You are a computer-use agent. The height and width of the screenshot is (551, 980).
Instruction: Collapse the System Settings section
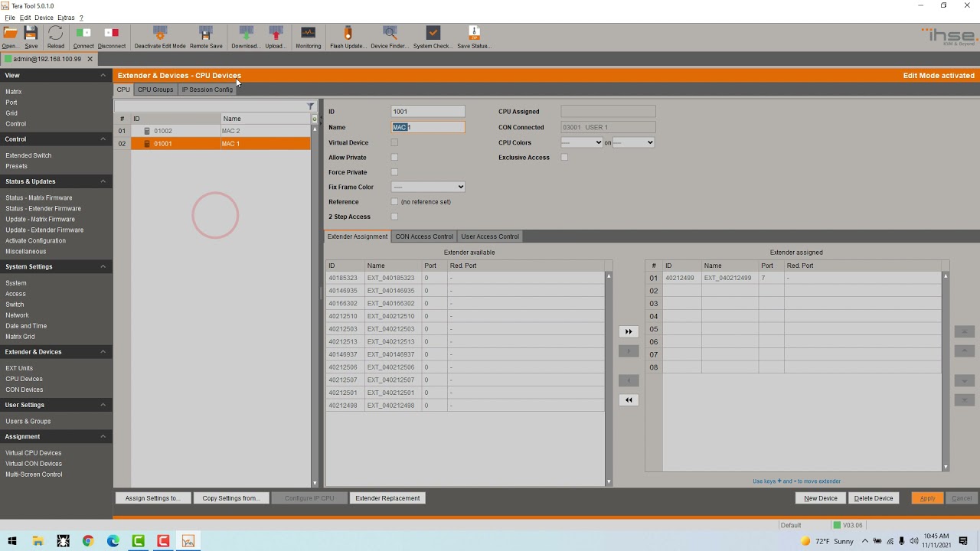(103, 266)
